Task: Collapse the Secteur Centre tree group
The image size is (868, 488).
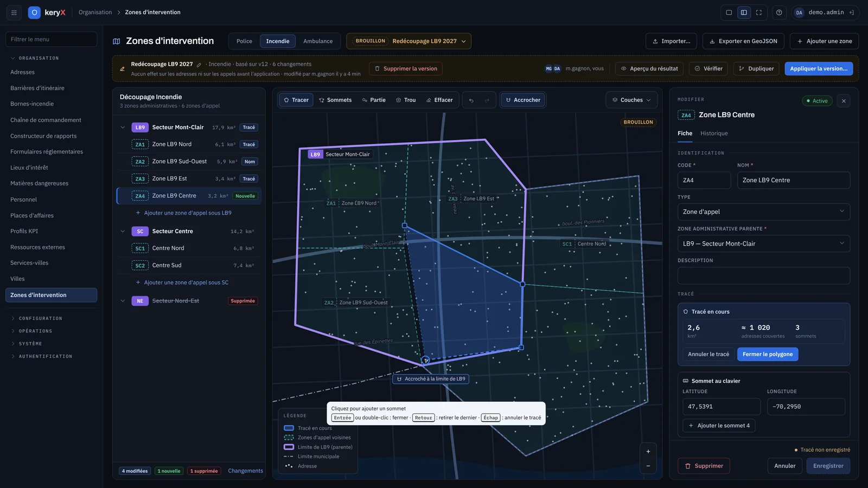Action: 123,232
